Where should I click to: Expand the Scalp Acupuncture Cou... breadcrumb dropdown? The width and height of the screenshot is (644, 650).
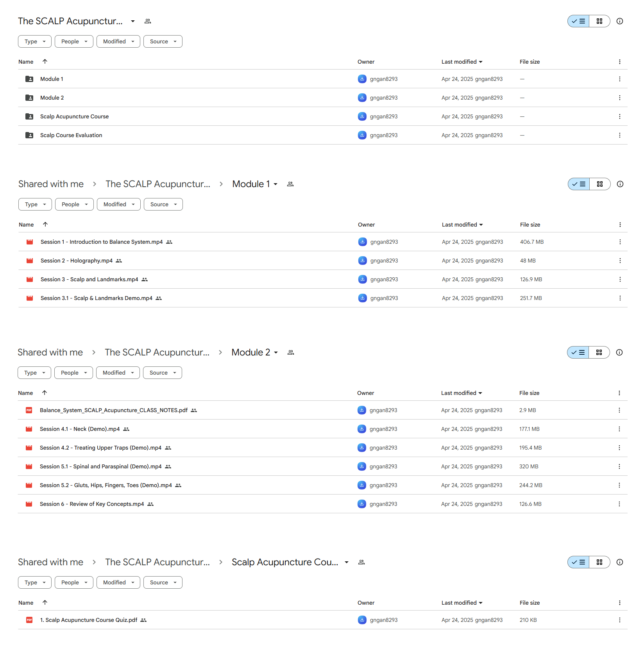347,562
